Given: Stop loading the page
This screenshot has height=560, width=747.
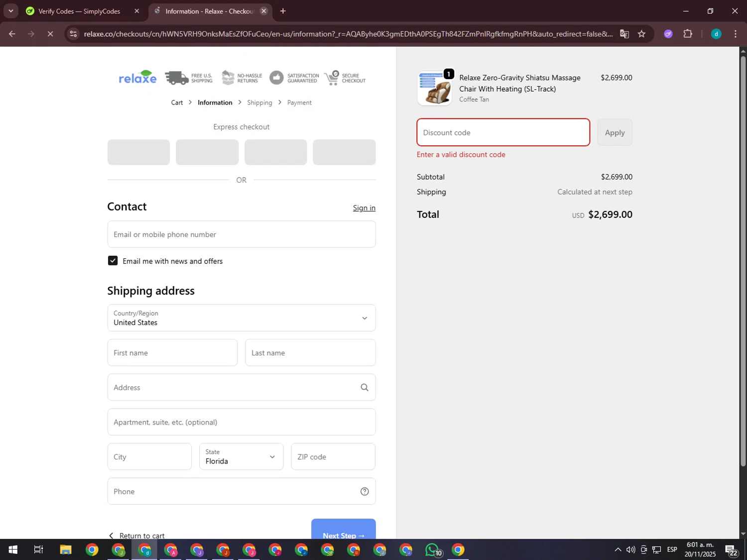Looking at the screenshot, I should coord(50,34).
